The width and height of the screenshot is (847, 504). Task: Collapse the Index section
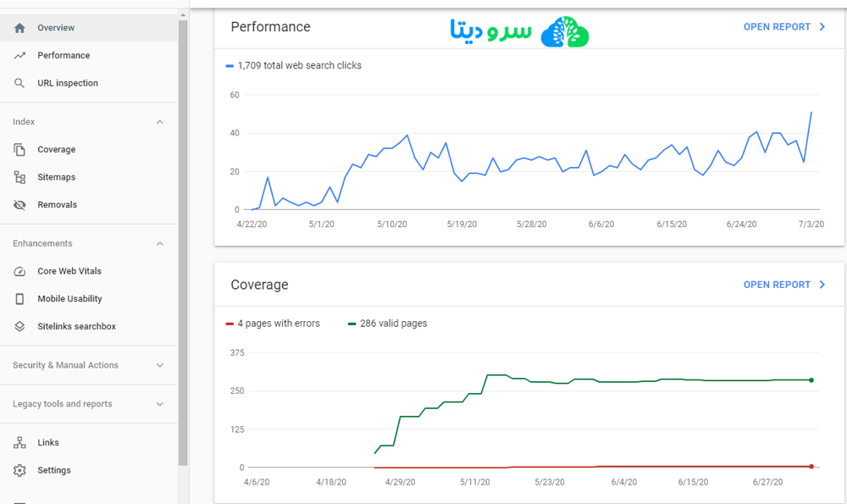[x=159, y=121]
